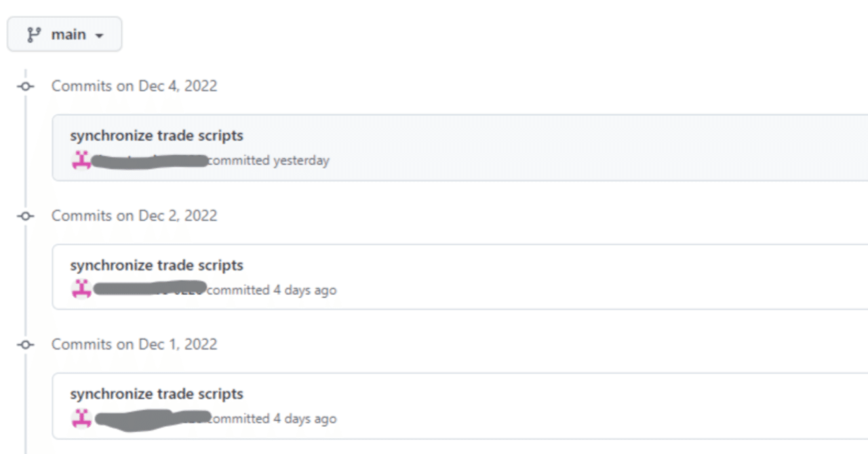Click the "Commits on Dec 1, 2022" heading
Viewport: 868px width, 454px height.
click(x=134, y=344)
